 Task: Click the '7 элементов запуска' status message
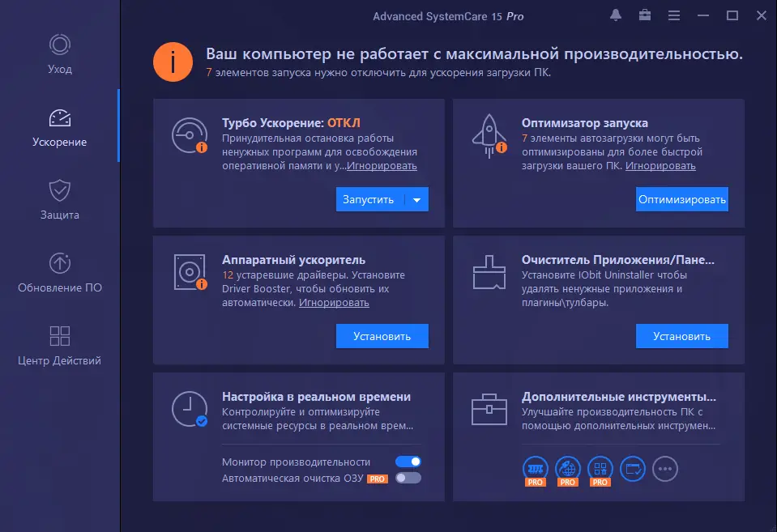378,73
